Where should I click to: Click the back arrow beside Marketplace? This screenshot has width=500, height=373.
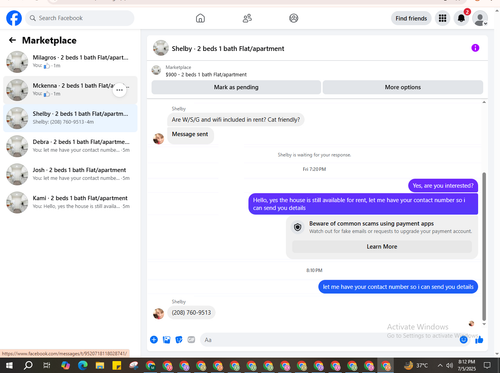12,40
